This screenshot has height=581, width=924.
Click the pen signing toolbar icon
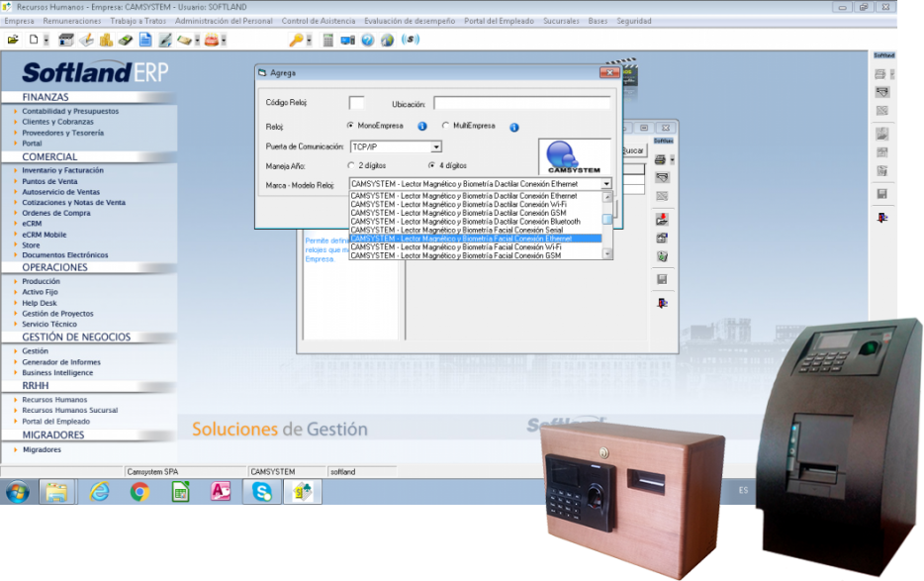[165, 40]
